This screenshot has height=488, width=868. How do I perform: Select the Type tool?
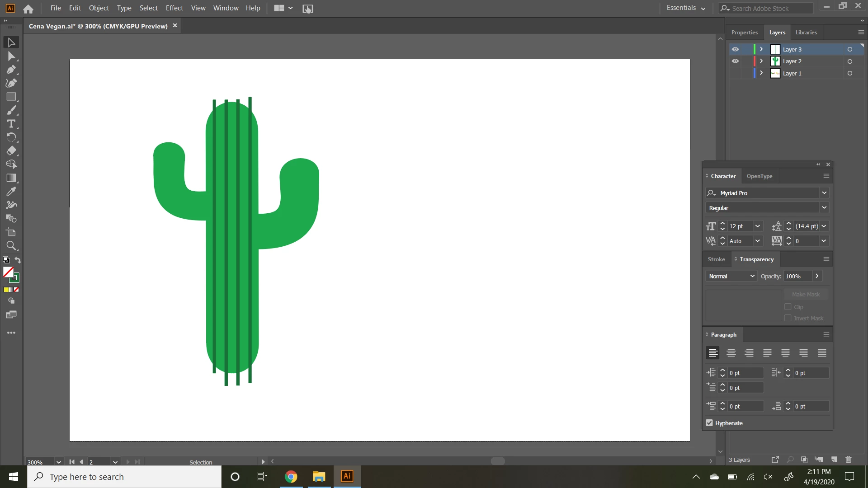coord(11,124)
